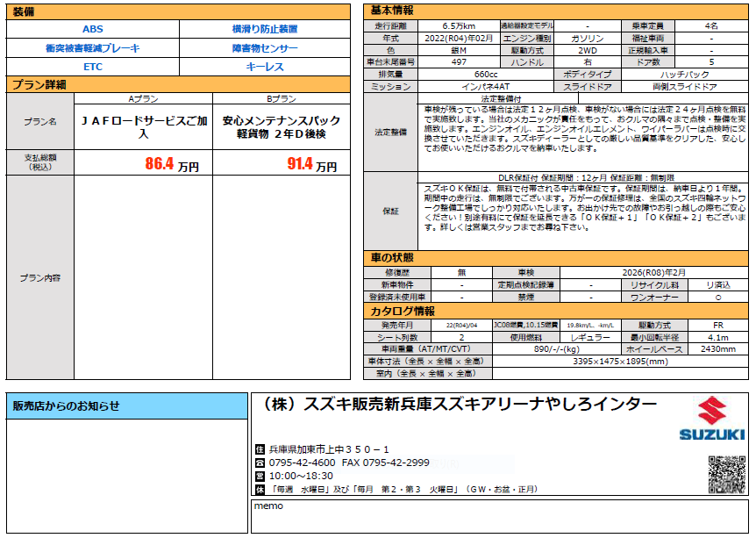The width and height of the screenshot is (756, 538).
Task: Click the business hours 営 icon
Action: (260, 476)
